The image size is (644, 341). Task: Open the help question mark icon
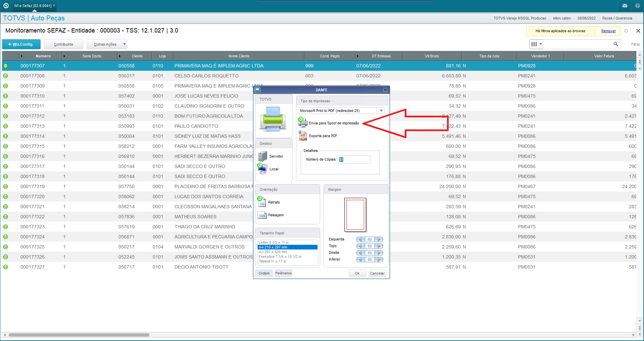(x=637, y=6)
